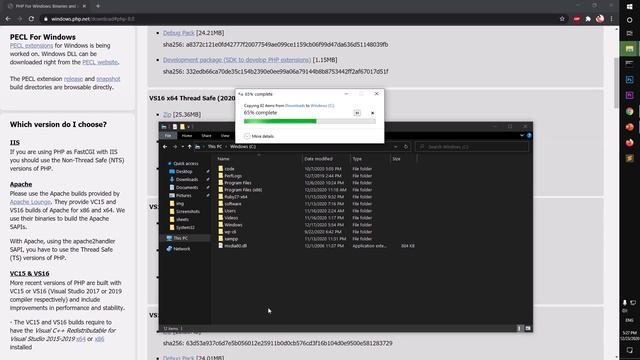Open Task View on the taskbar

click(x=629, y=33)
